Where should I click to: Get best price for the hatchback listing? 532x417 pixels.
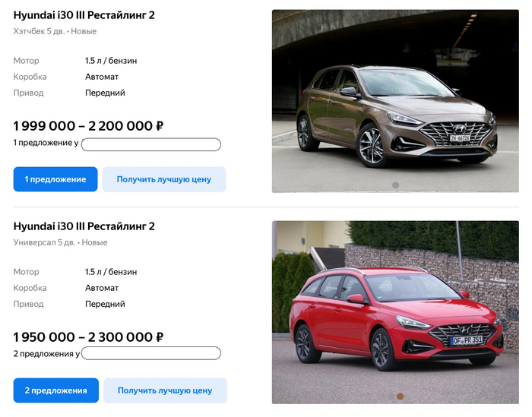pyautogui.click(x=164, y=179)
